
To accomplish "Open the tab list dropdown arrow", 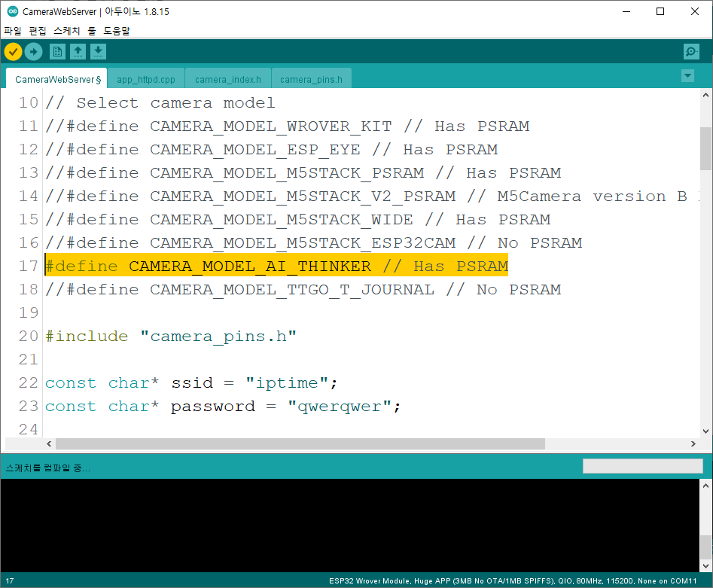I will [x=687, y=76].
